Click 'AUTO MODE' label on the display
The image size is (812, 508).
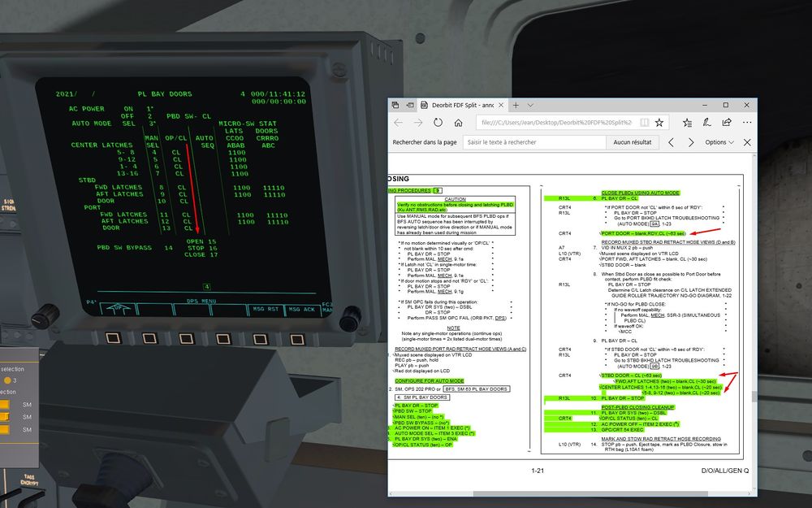click(x=92, y=124)
